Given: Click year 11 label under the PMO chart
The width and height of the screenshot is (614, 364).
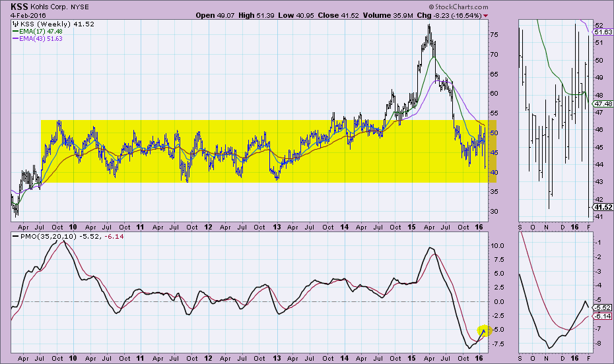Looking at the screenshot, I should coord(140,359).
